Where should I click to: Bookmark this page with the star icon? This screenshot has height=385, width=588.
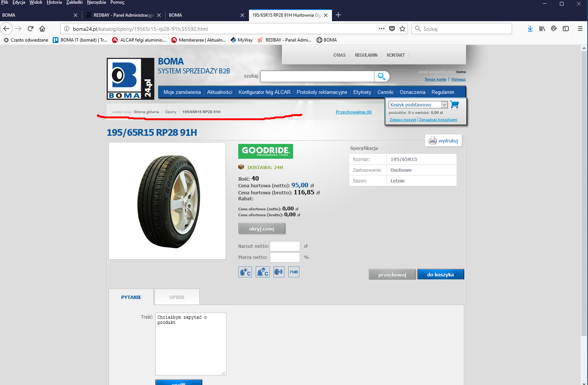402,29
